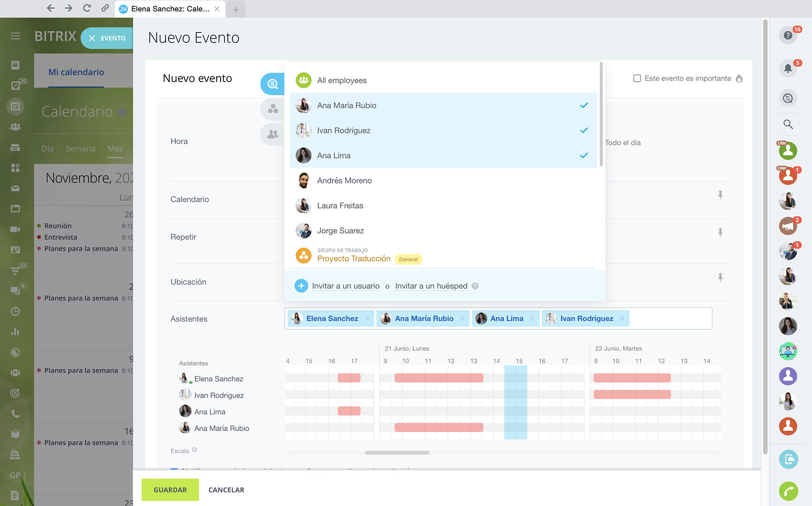Choose All employees option

point(341,80)
